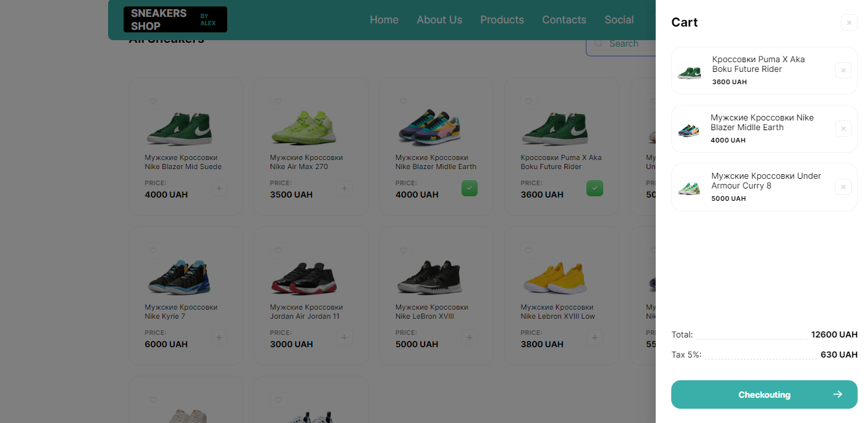The width and height of the screenshot is (868, 423).
Task: Click 'Puma X Aka Boku Future Rider' cart item name
Action: [x=759, y=64]
